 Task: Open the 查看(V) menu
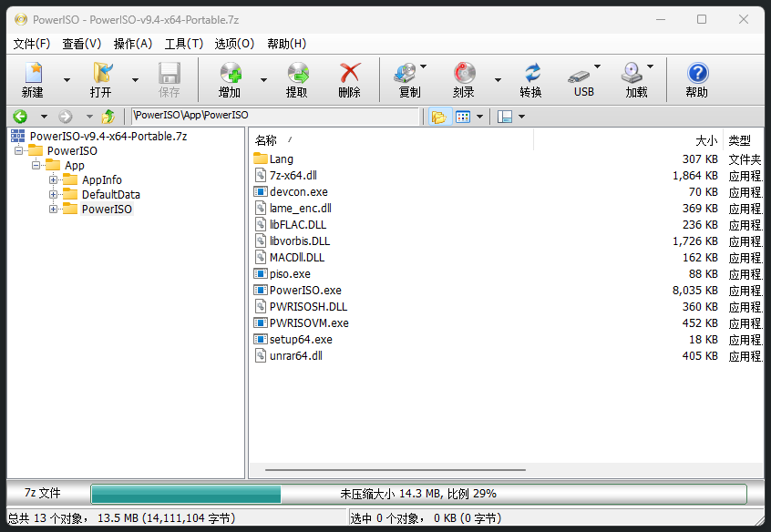[82, 44]
